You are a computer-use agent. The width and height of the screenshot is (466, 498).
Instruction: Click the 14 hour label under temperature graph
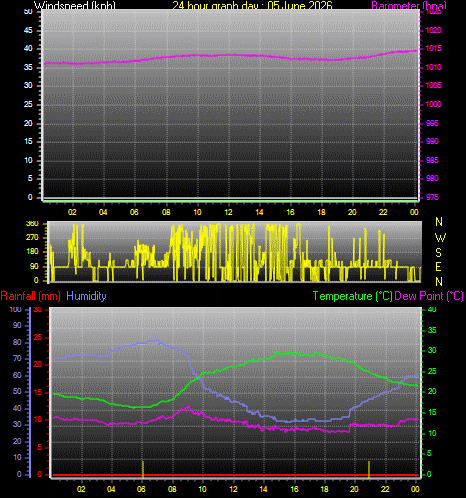[x=263, y=489]
